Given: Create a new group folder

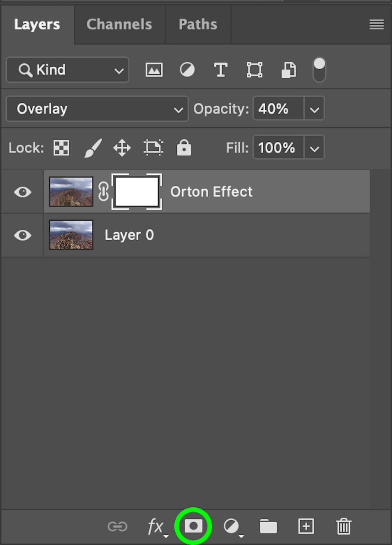Looking at the screenshot, I should pyautogui.click(x=269, y=527).
